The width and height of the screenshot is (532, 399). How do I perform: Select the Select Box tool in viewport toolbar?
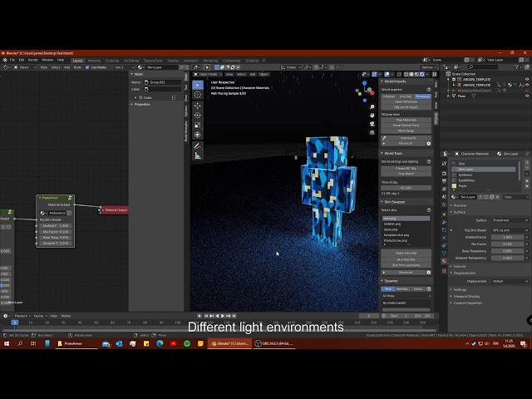click(x=198, y=85)
